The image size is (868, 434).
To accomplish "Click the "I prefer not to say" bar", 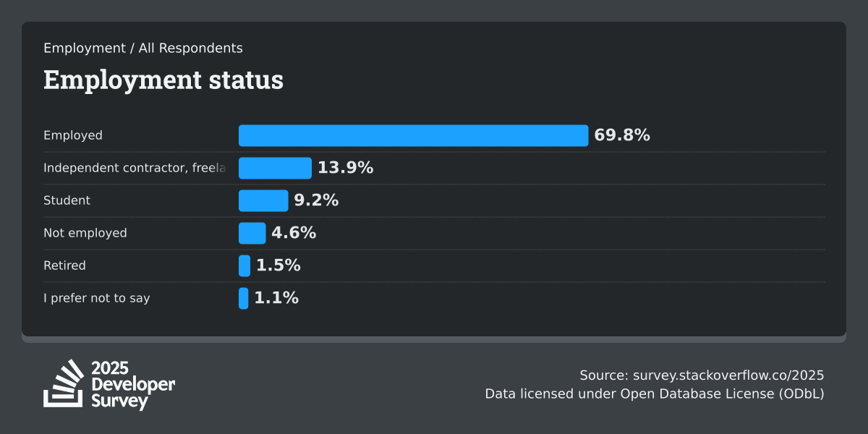I will tap(244, 298).
